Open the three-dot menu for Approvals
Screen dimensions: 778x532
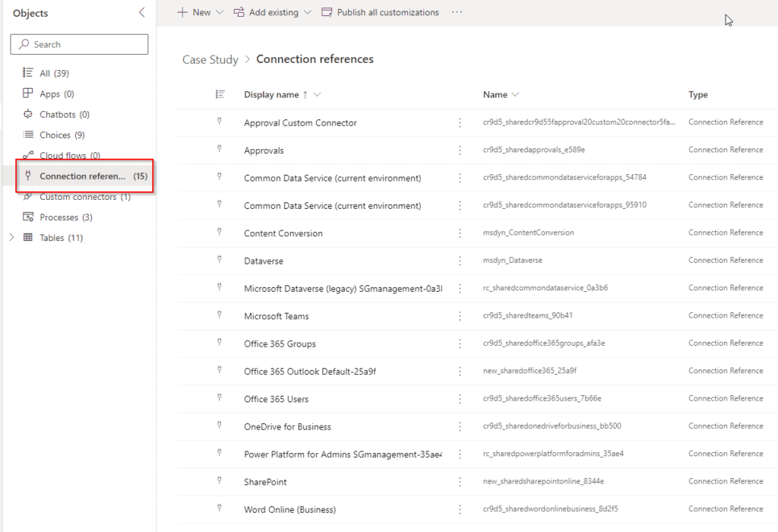click(460, 150)
